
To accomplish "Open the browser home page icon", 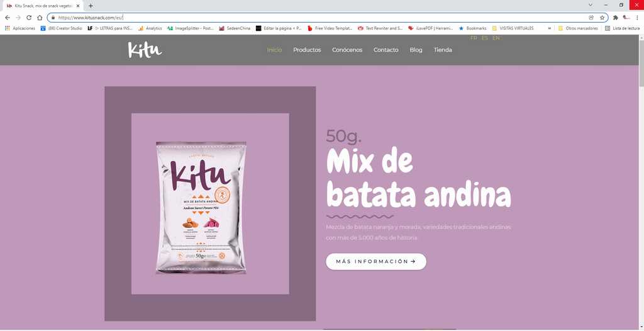I will click(40, 18).
